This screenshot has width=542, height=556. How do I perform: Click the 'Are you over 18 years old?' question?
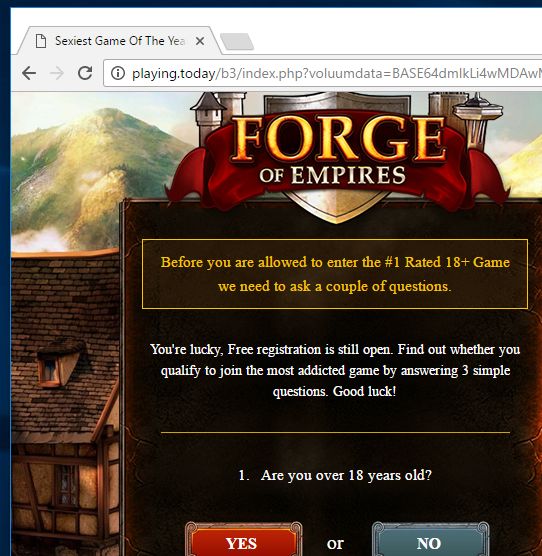tap(335, 475)
